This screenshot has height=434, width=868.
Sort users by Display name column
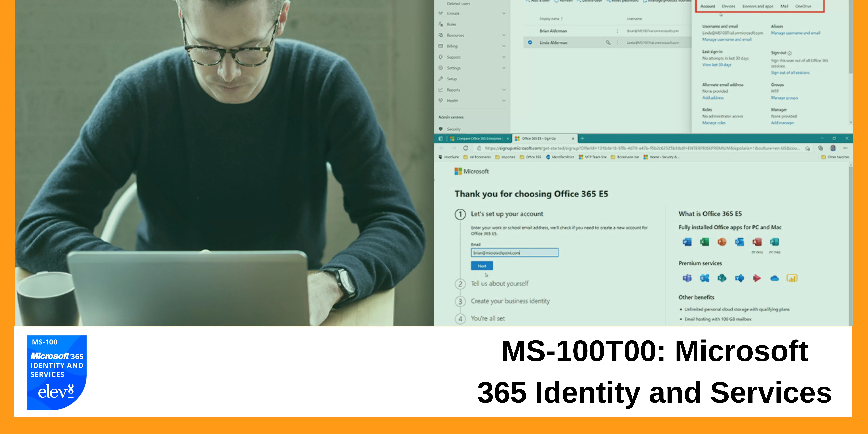point(551,19)
